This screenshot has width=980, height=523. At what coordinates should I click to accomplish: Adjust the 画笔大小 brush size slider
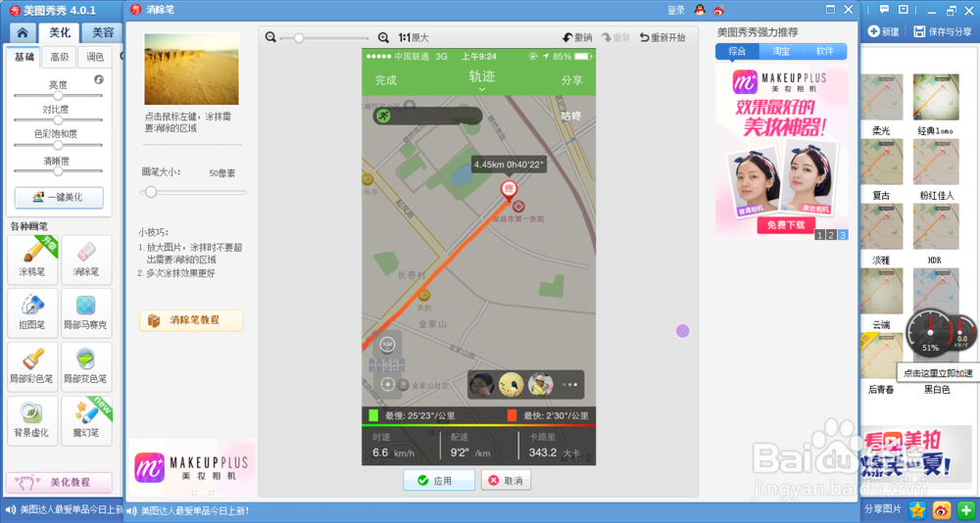194,192
